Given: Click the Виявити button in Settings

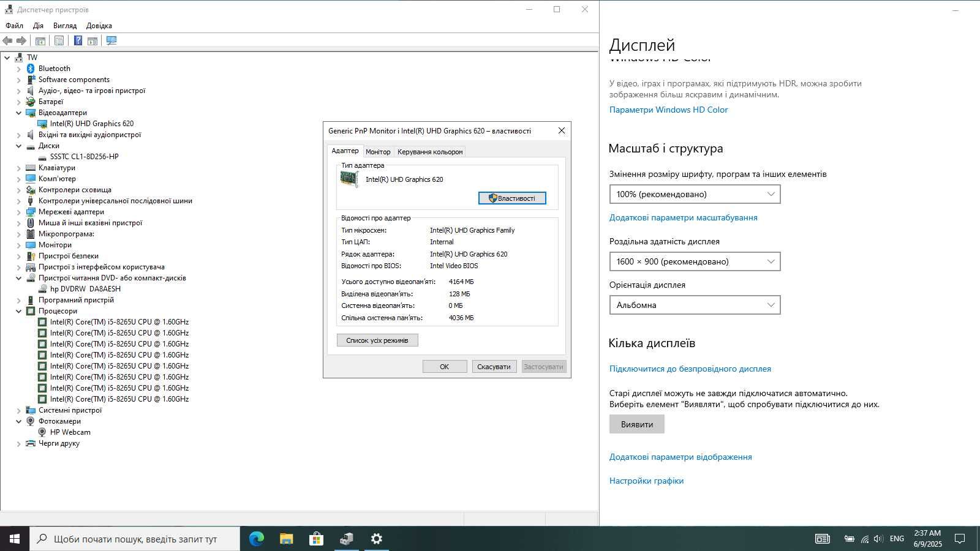Looking at the screenshot, I should (x=637, y=424).
